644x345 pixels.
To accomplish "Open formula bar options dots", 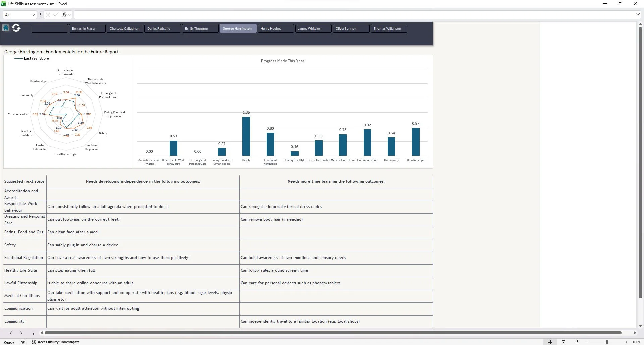I will click(40, 15).
